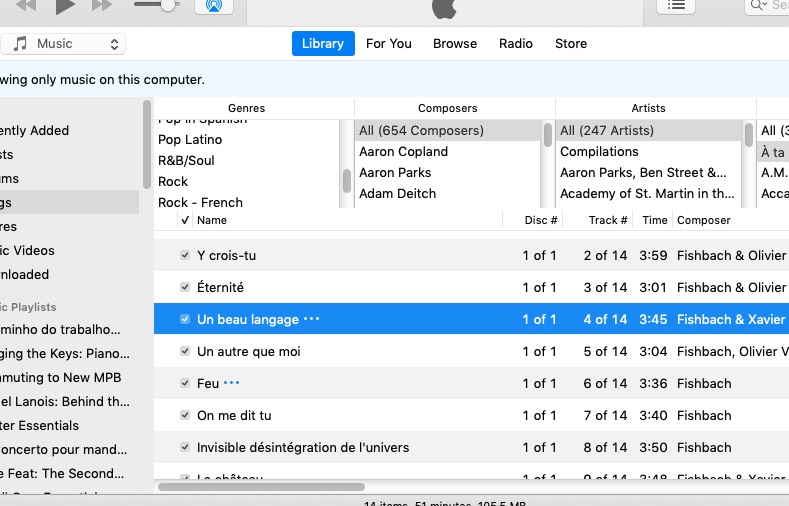Open the more options dots for Feu
This screenshot has width=789, height=506.
231,383
